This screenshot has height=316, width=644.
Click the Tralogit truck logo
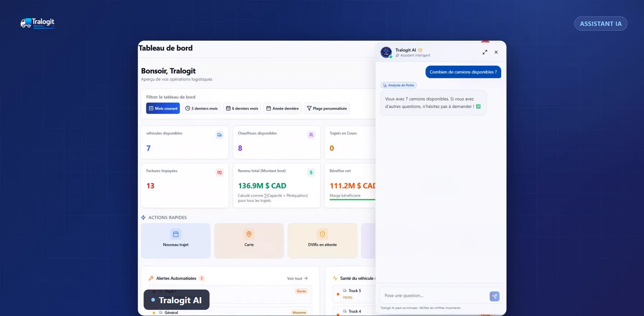coord(37,23)
